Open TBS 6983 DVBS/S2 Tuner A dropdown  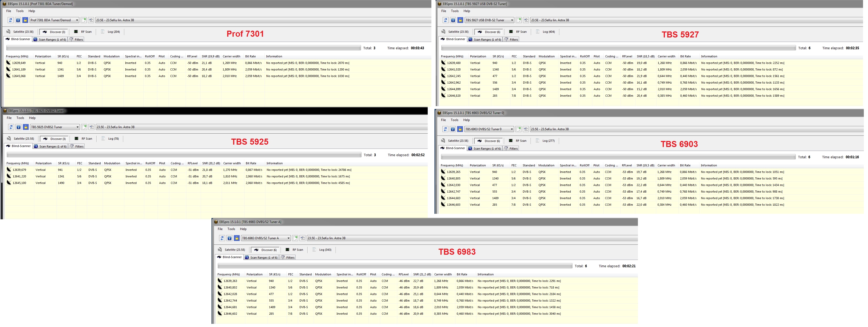pos(266,238)
